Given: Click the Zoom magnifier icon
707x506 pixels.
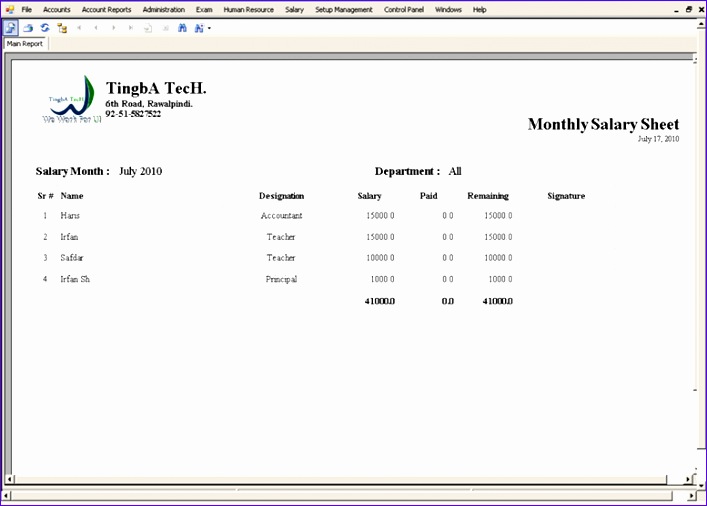Looking at the screenshot, I should [x=199, y=28].
